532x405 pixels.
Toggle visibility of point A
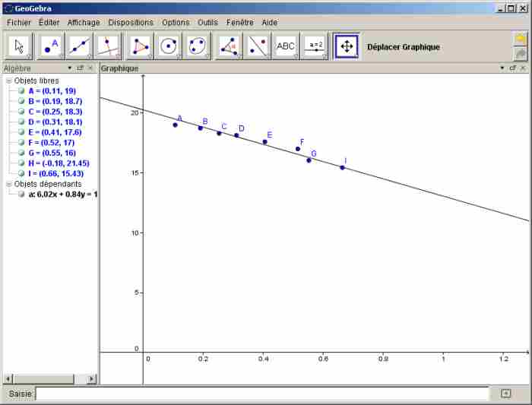tap(21, 90)
